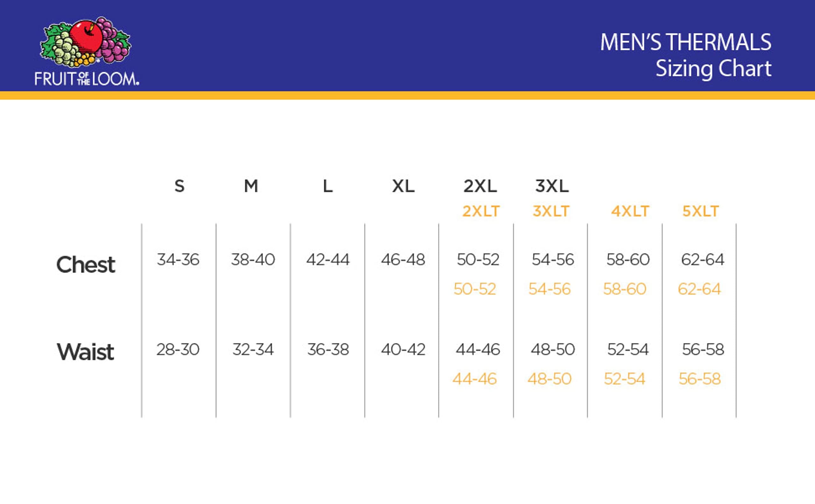
Task: Click the yellow stripe under the blue banner
Action: pyautogui.click(x=407, y=95)
